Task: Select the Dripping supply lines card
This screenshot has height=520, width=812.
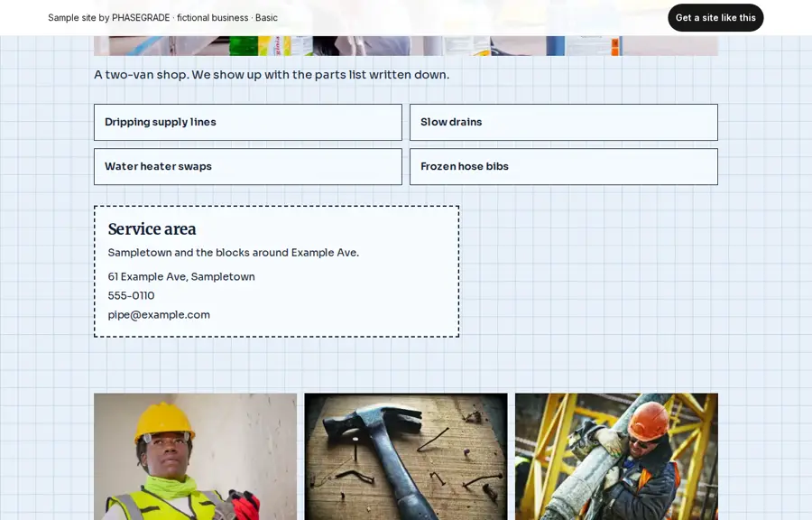Action: click(247, 122)
